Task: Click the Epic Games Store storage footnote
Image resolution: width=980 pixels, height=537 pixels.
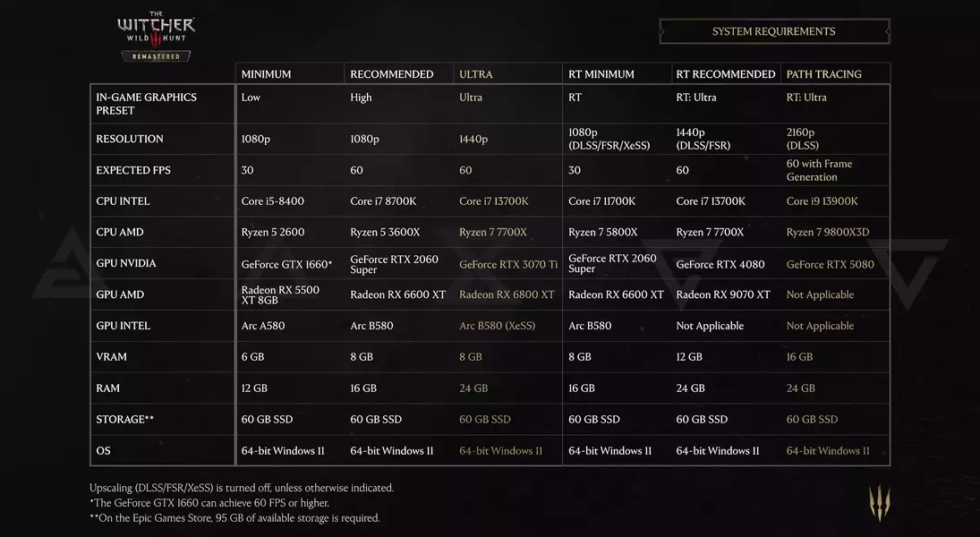Action: (x=234, y=517)
